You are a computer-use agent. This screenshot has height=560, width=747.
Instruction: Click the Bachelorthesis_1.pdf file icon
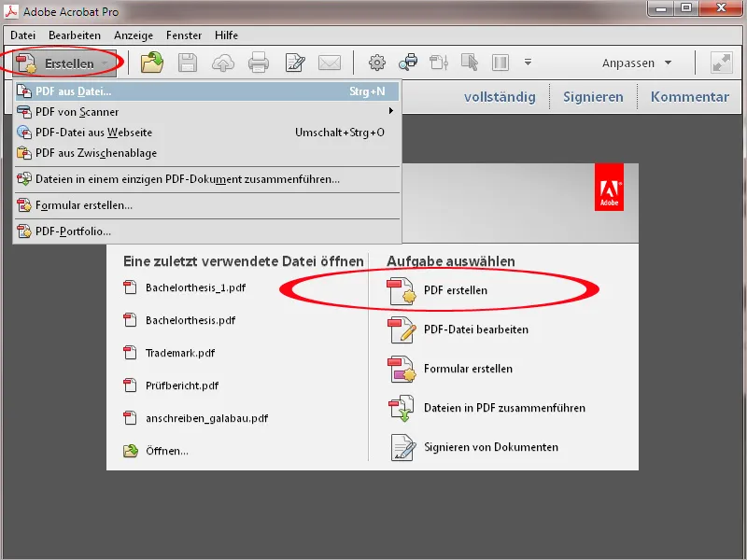130,287
